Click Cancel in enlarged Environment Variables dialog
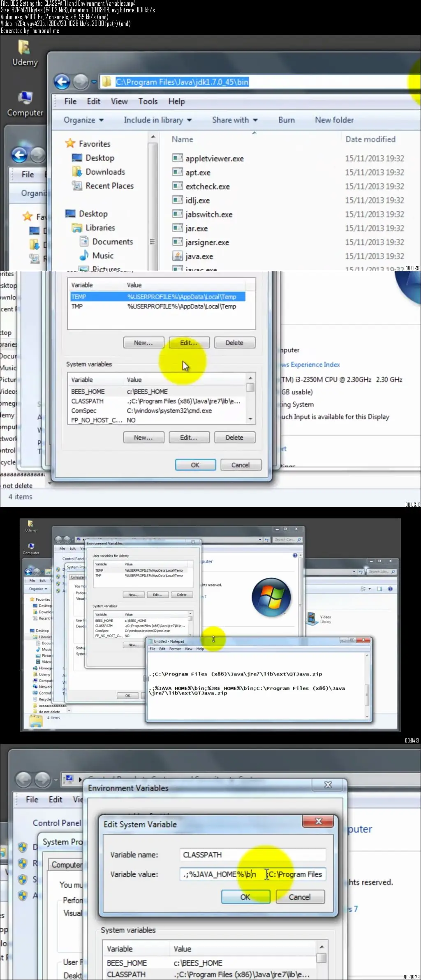The width and height of the screenshot is (421, 980). point(241,465)
